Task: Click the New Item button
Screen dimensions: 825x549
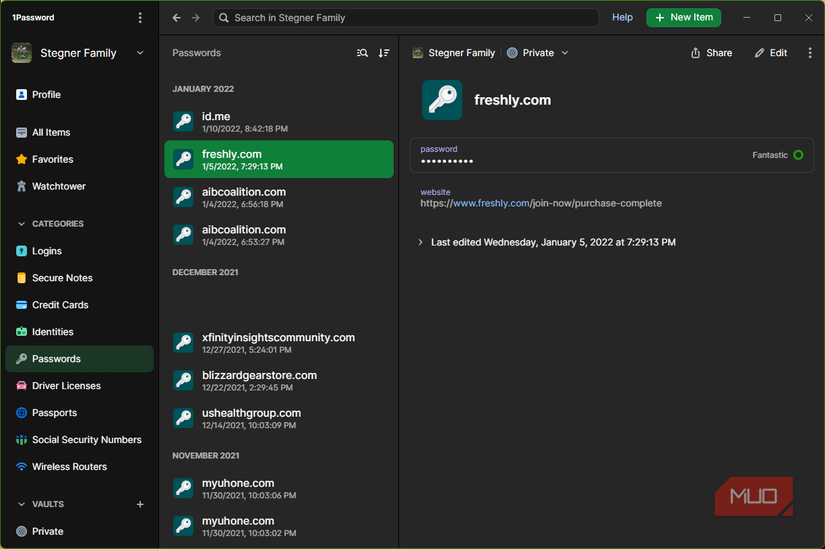Action: 683,18
